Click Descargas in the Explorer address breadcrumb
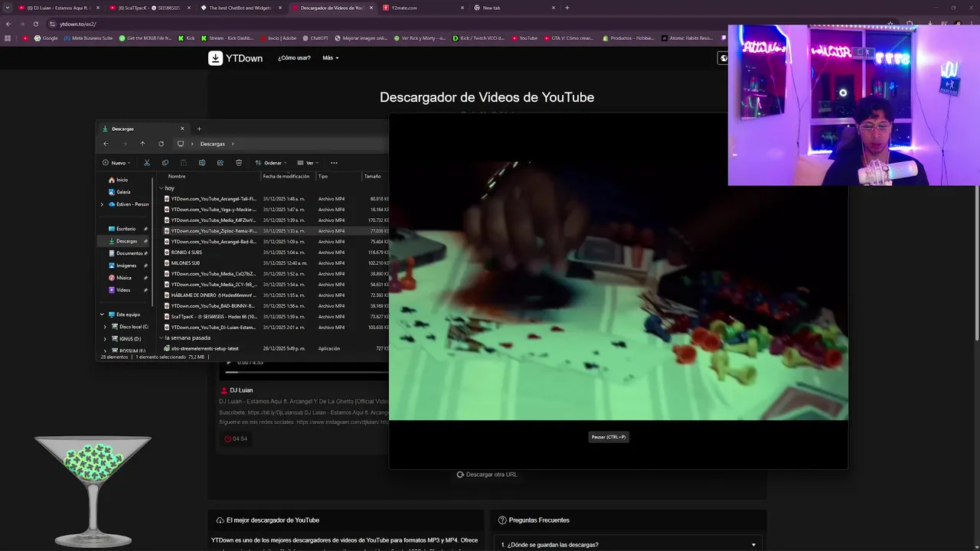The height and width of the screenshot is (551, 980). [213, 144]
